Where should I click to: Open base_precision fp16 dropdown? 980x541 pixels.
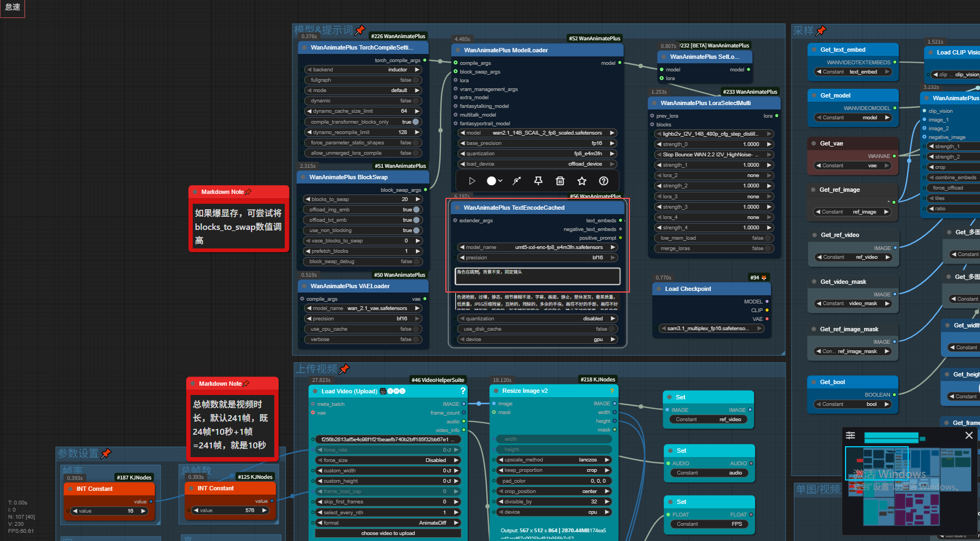coord(537,143)
